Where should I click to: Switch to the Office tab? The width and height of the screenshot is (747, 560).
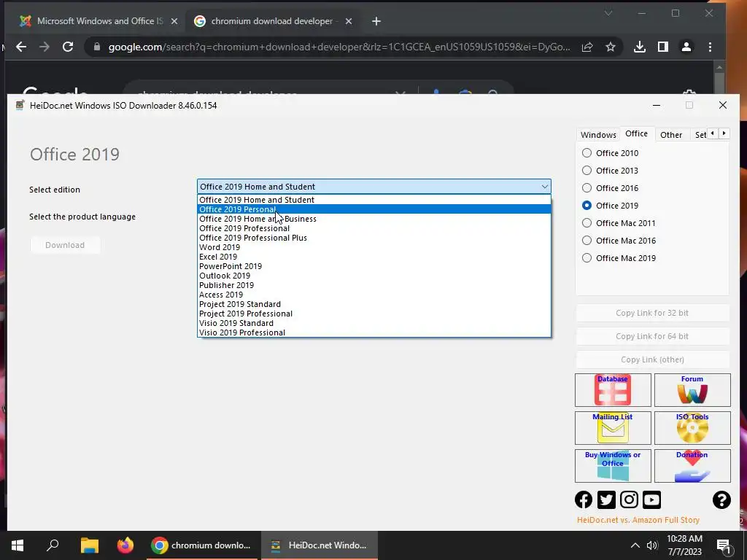point(636,134)
